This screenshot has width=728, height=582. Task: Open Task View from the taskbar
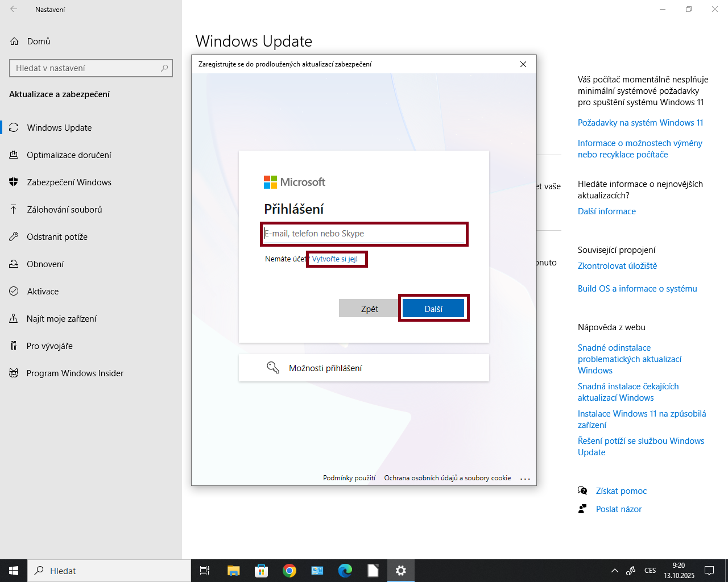[x=205, y=571]
